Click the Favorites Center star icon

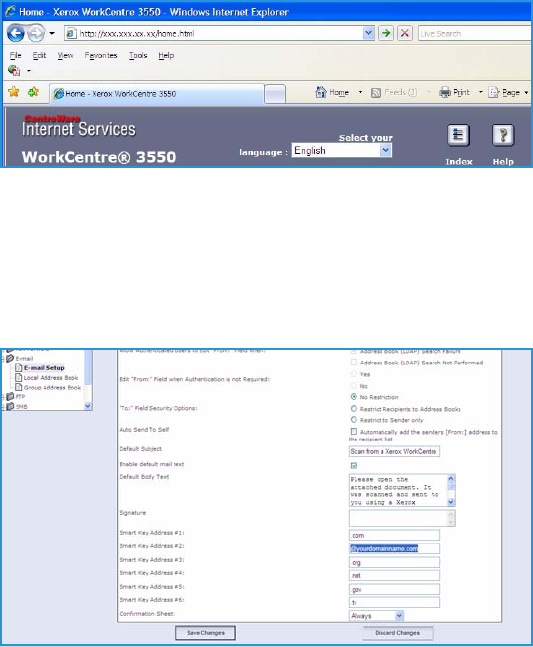14,92
